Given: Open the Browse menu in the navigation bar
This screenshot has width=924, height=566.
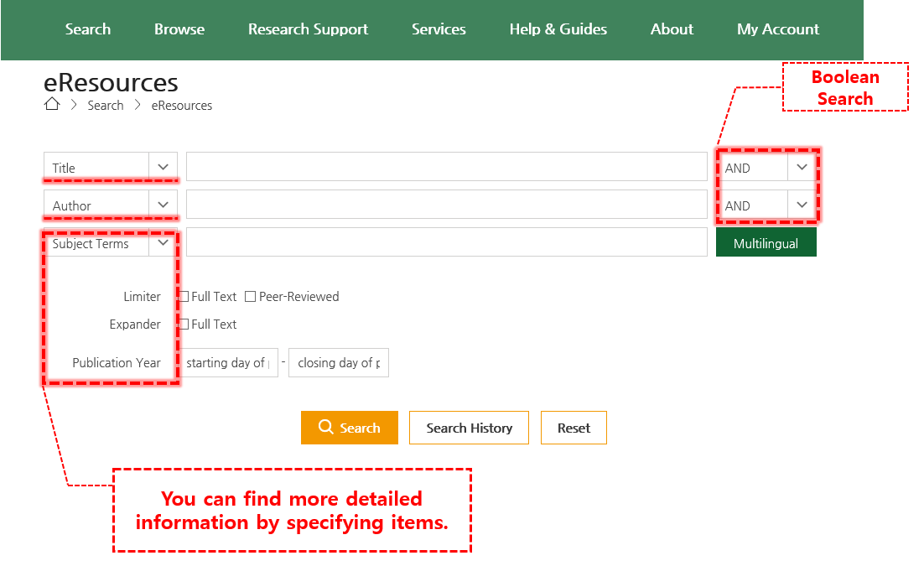Looking at the screenshot, I should 179,29.
